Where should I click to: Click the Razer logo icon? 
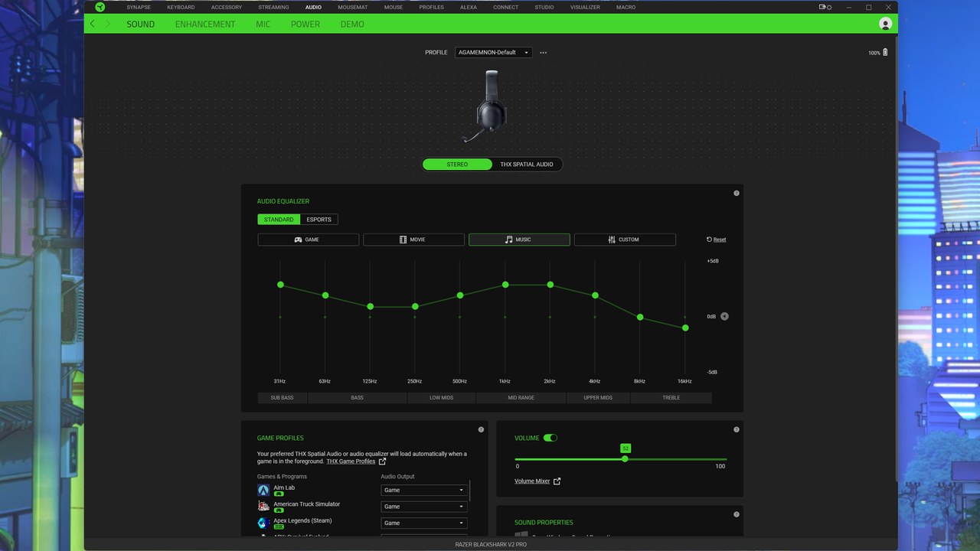[x=100, y=7]
